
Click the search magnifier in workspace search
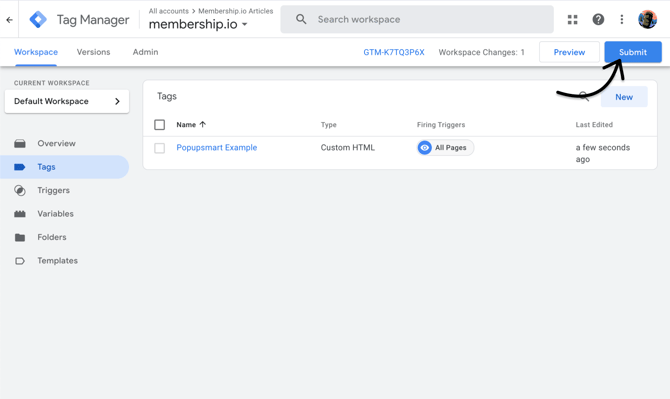[301, 19]
